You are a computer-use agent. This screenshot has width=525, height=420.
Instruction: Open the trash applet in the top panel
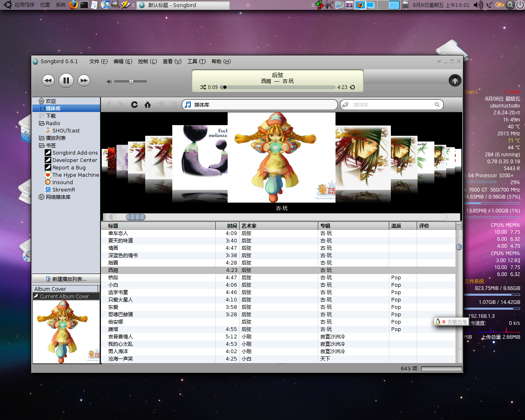(405, 5)
